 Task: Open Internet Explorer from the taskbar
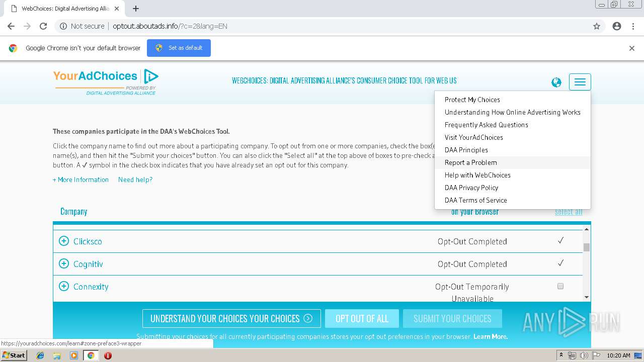40,355
